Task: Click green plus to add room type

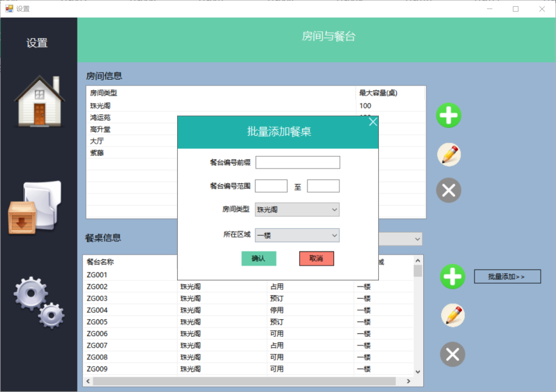Action: click(x=448, y=115)
